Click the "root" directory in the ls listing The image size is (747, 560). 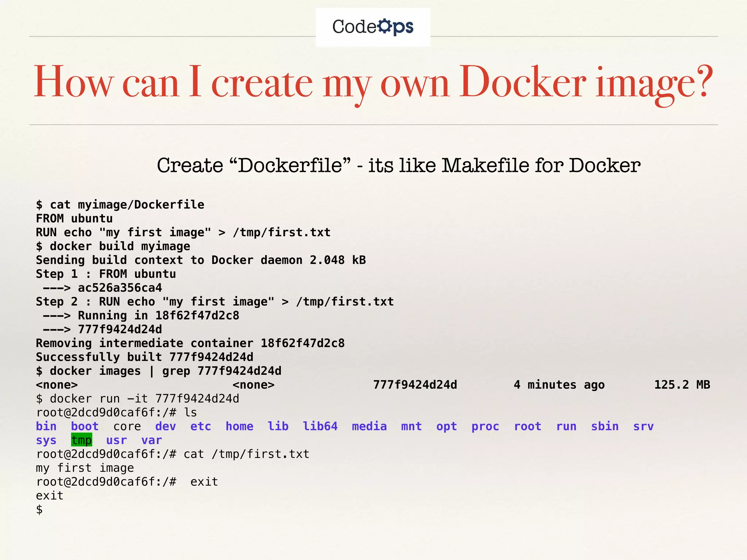pyautogui.click(x=527, y=427)
